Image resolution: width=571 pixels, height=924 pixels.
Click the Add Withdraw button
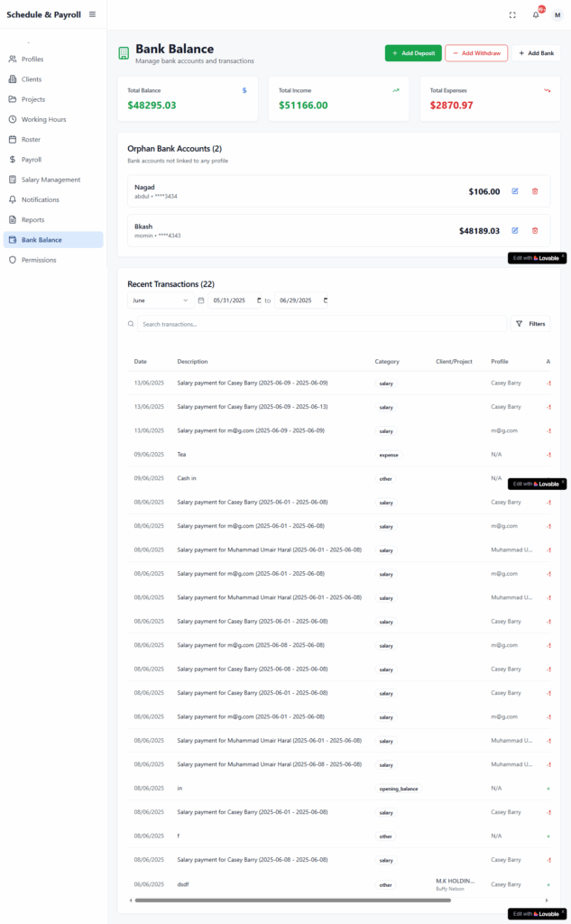[x=476, y=53]
